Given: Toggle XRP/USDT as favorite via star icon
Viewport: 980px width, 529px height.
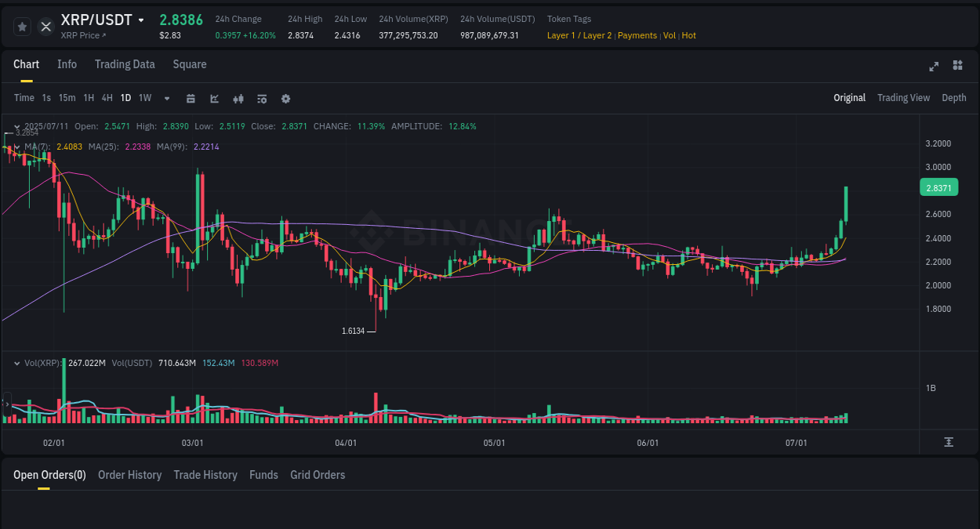Looking at the screenshot, I should (21, 26).
